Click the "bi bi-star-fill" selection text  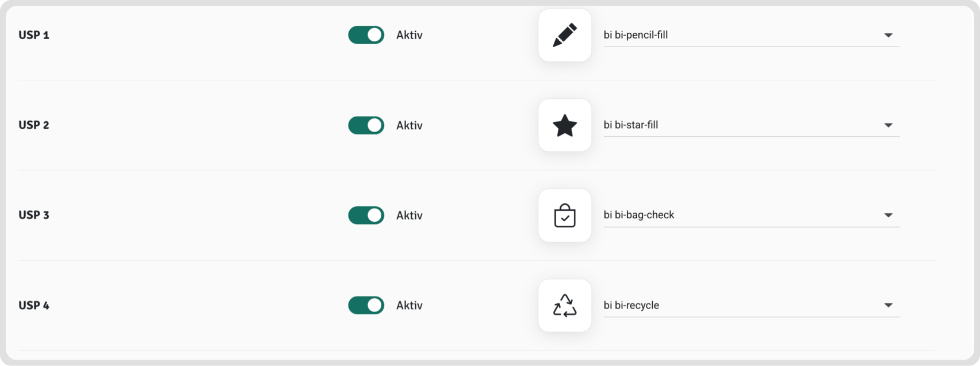(630, 125)
